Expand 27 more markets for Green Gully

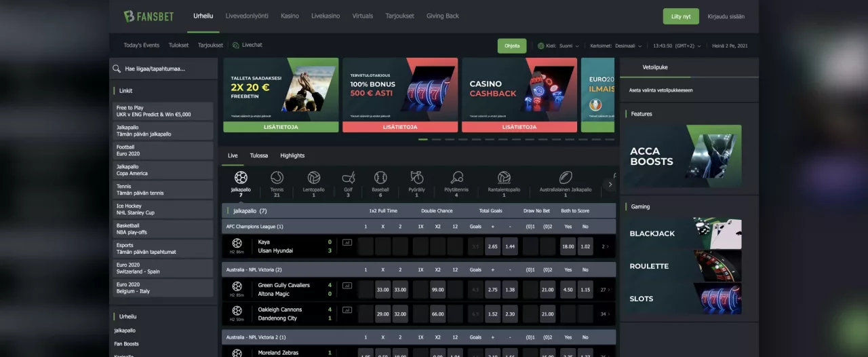coord(605,290)
